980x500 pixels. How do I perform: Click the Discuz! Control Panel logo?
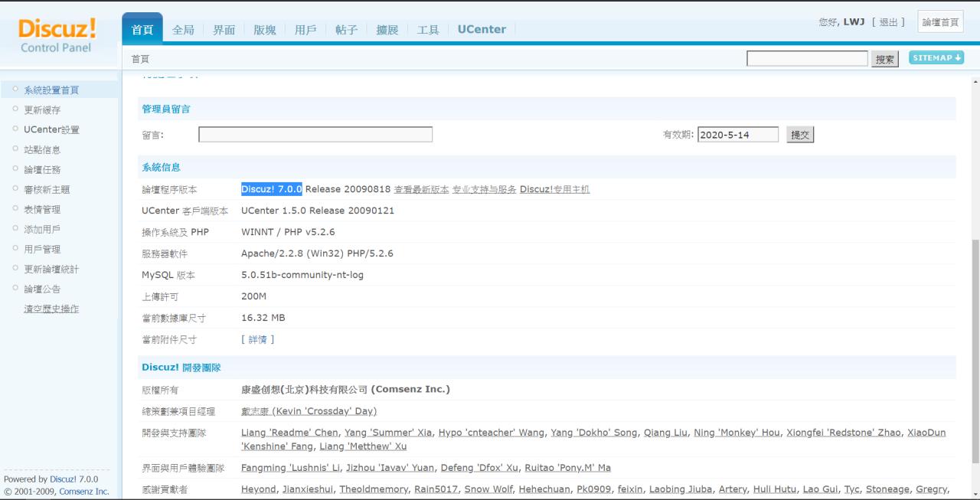click(x=57, y=35)
